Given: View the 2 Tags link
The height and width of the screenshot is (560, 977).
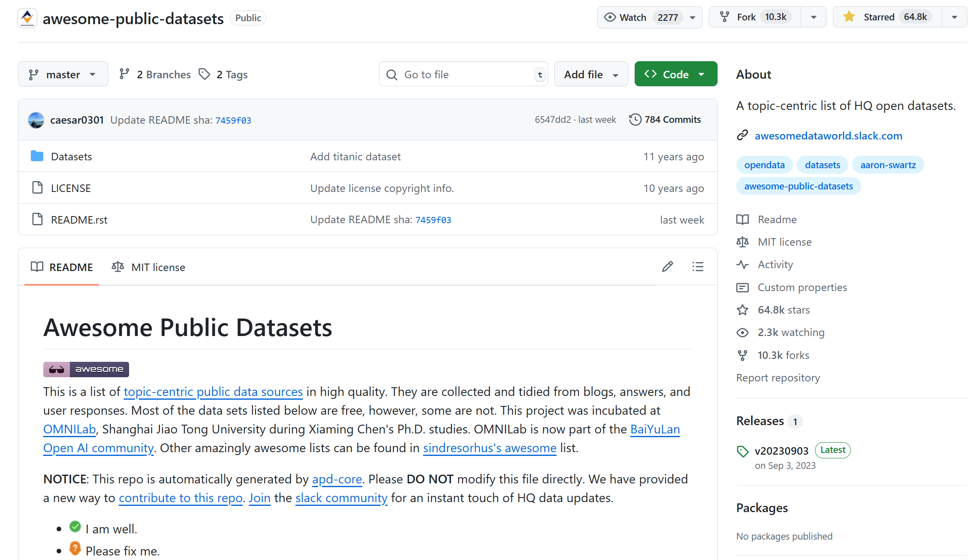Looking at the screenshot, I should [x=223, y=75].
